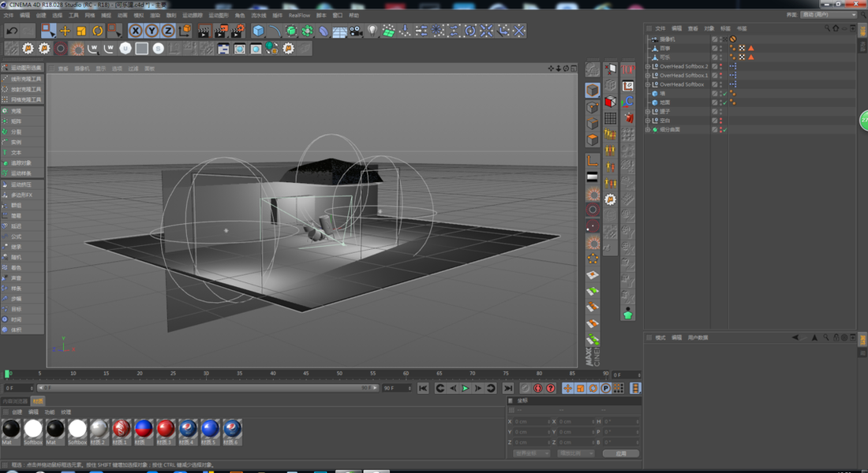Image resolution: width=868 pixels, height=473 pixels.
Task: Toggle the X-axis lock button
Action: tap(135, 31)
